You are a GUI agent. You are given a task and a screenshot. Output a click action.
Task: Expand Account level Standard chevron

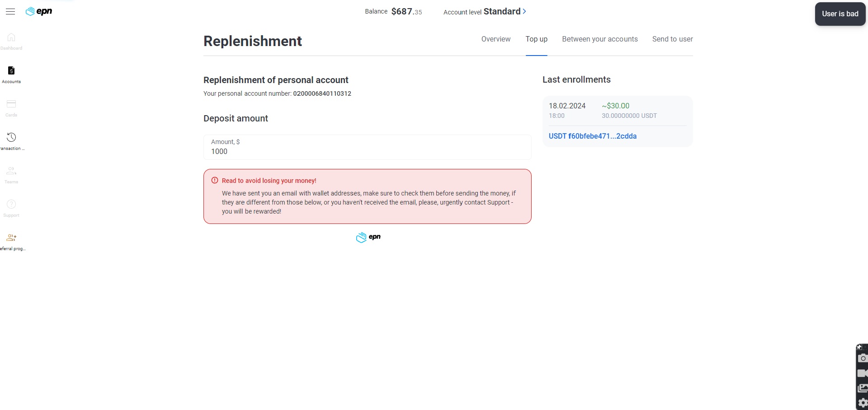pos(524,11)
